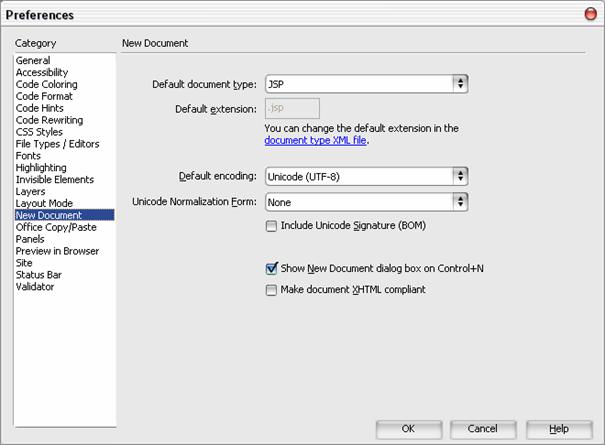Select the Invisible Elements category

tap(54, 179)
